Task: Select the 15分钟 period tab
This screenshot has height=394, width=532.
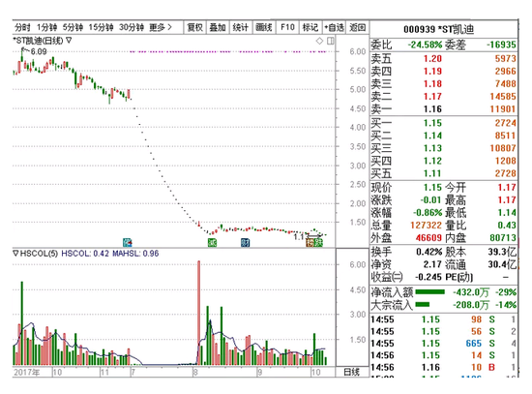Action: pyautogui.click(x=102, y=27)
